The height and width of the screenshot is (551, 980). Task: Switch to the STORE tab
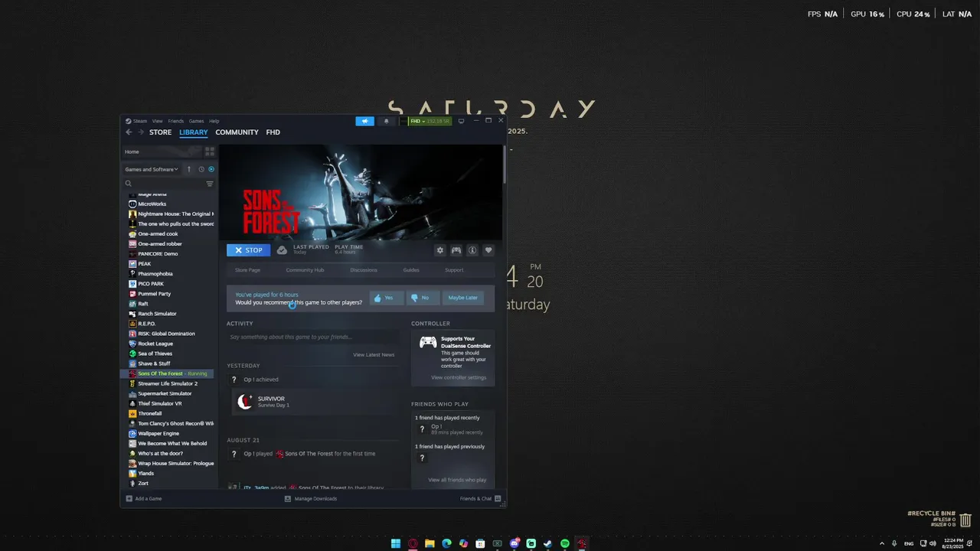(160, 132)
